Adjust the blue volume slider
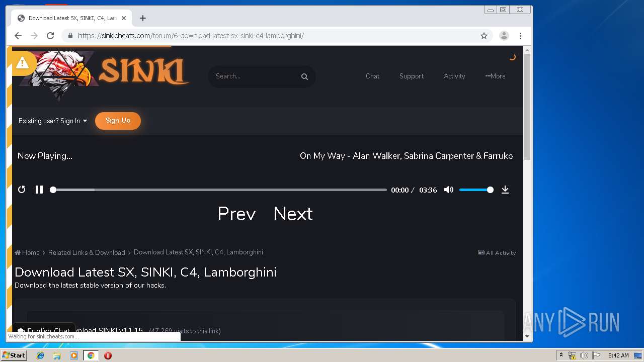 coord(476,190)
